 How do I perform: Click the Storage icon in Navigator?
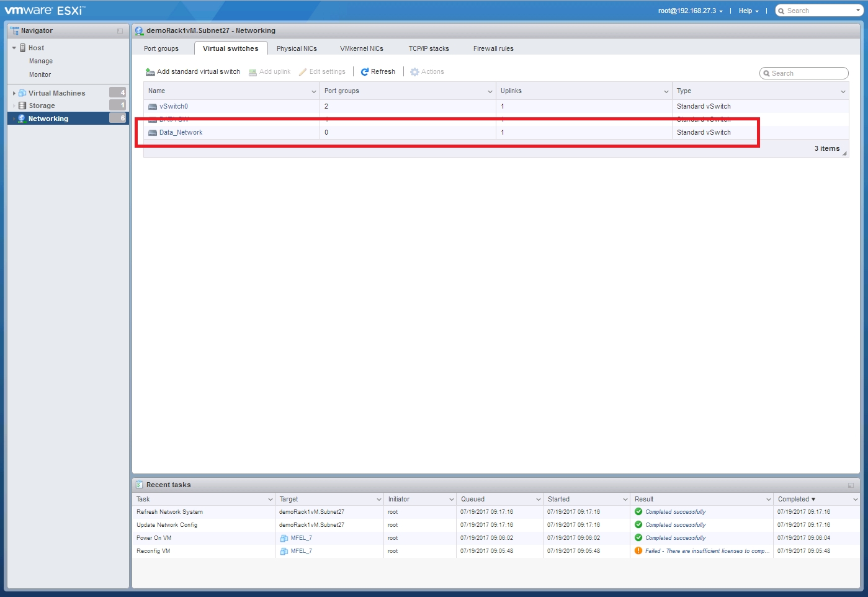22,105
